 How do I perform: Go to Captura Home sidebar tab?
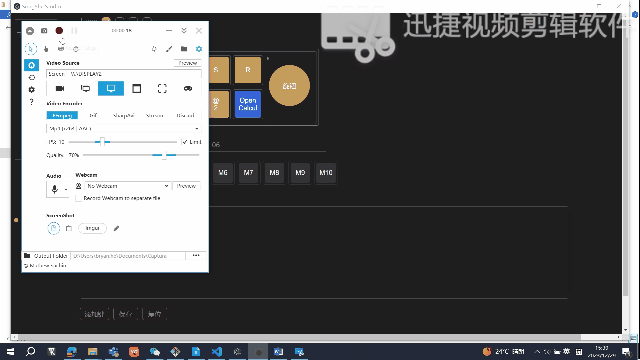[31, 65]
